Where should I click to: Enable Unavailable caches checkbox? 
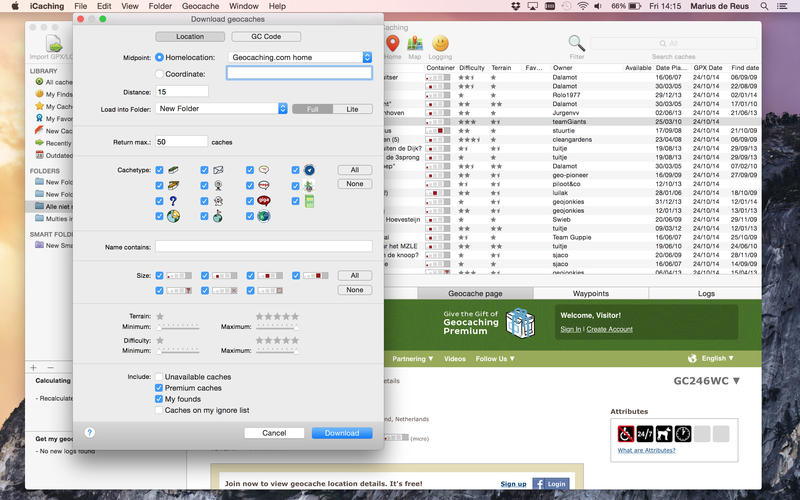click(159, 377)
